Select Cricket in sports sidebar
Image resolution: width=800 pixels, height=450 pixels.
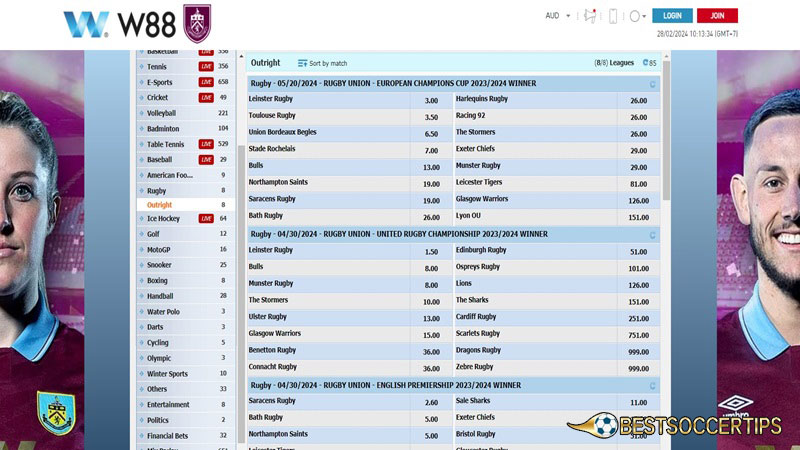(x=157, y=97)
